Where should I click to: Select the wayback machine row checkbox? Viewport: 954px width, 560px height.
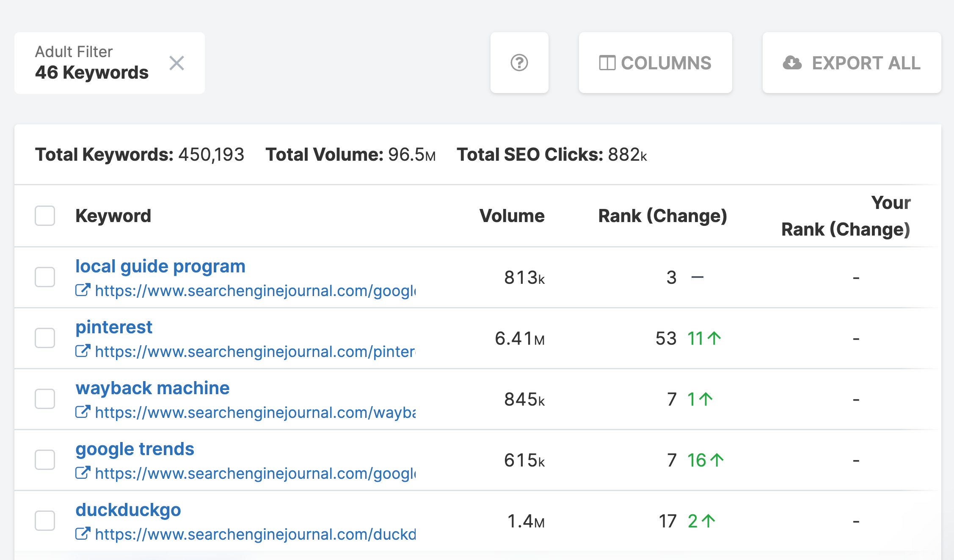(x=45, y=399)
